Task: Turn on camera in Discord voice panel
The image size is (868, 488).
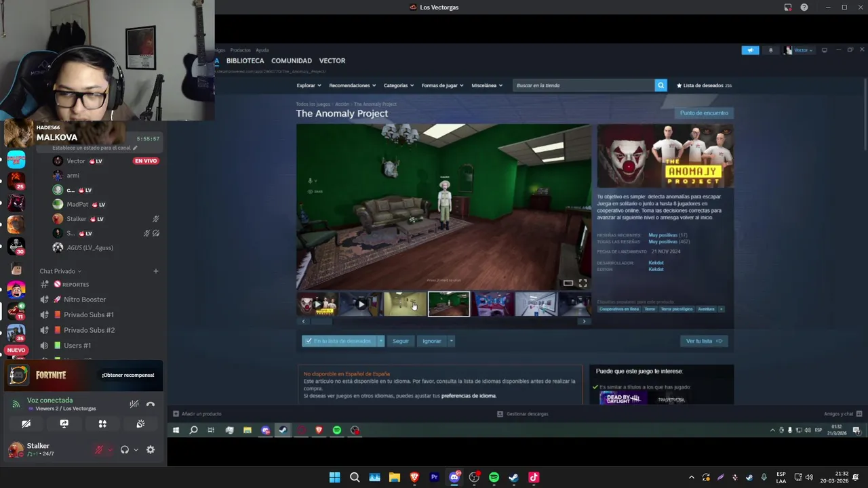Action: click(x=26, y=424)
